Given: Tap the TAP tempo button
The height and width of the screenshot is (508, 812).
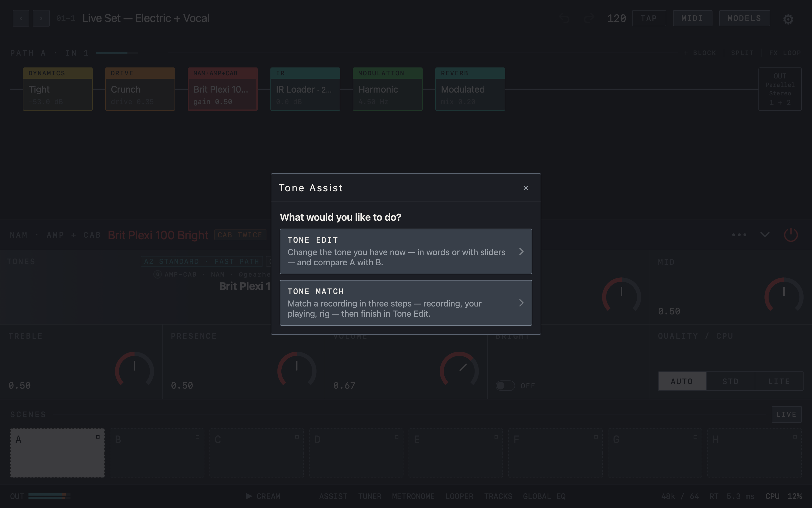Looking at the screenshot, I should click(x=648, y=18).
